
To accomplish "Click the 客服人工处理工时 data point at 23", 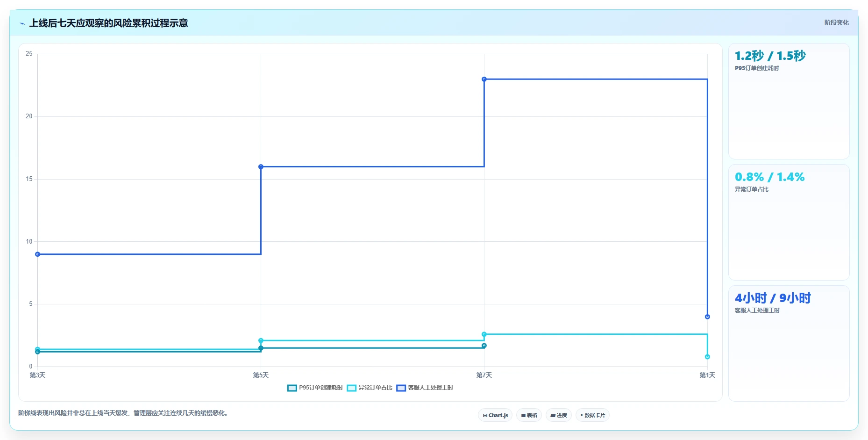I will (484, 79).
